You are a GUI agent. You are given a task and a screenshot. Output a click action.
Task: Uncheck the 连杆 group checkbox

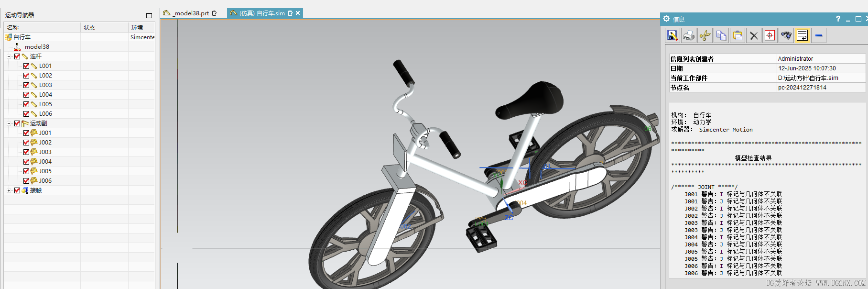click(17, 56)
